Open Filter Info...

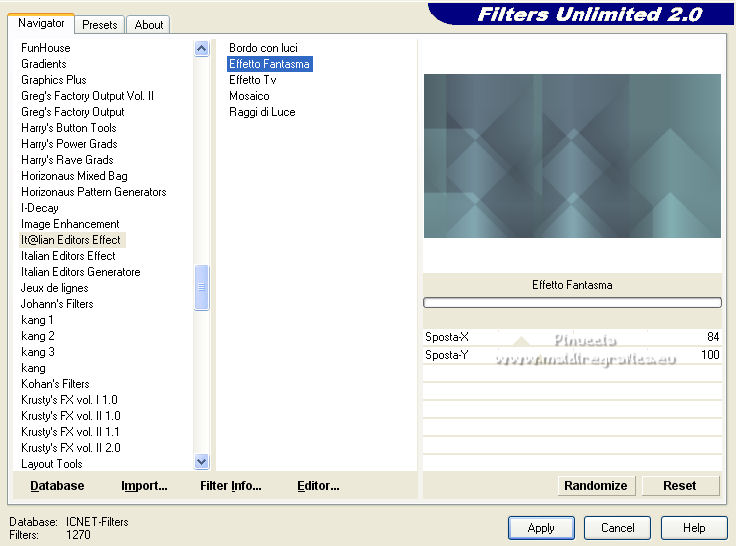click(x=230, y=485)
